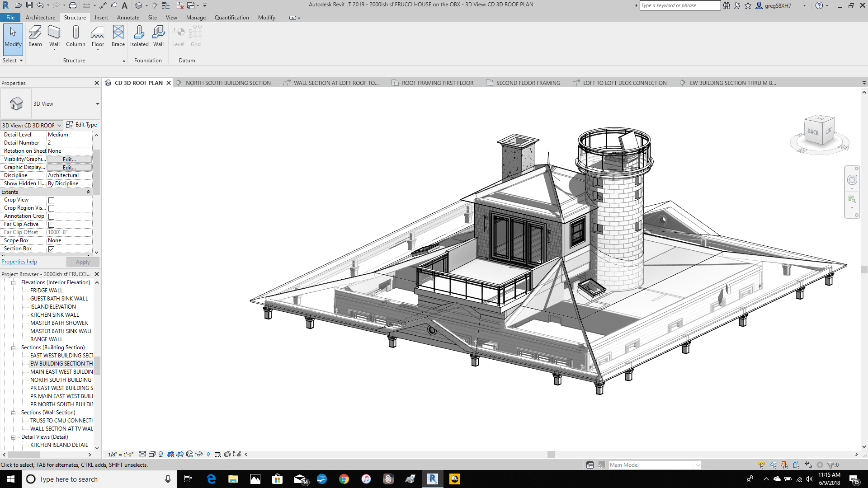Viewport: 868px width, 488px height.
Task: Click the ViewCube BACK face
Action: click(813, 132)
